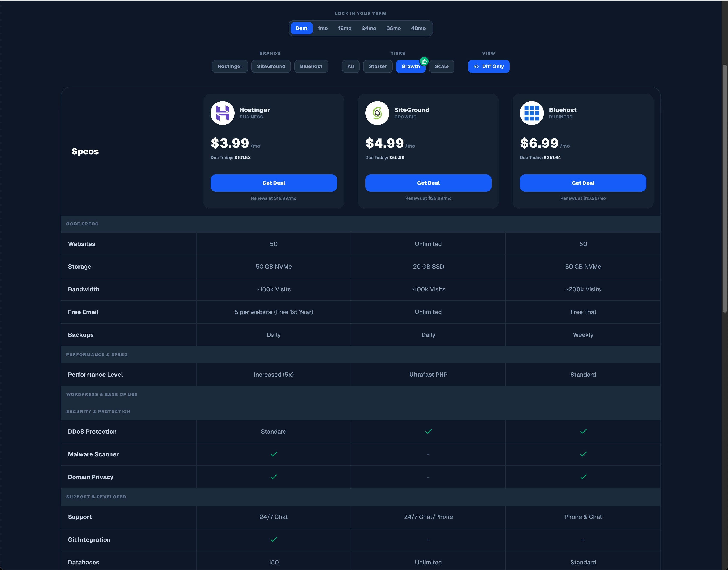Click Hostinger's Git Integration checkmark
The image size is (728, 570).
point(273,540)
